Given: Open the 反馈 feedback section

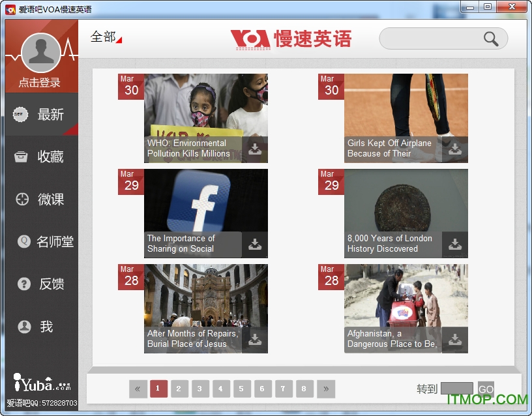Looking at the screenshot, I should (x=41, y=284).
